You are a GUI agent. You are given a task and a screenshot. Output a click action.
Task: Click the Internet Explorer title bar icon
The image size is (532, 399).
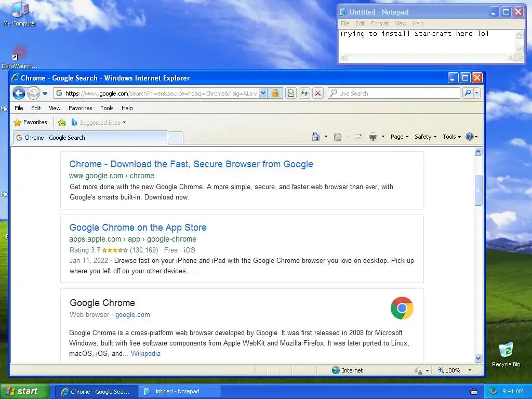point(15,78)
